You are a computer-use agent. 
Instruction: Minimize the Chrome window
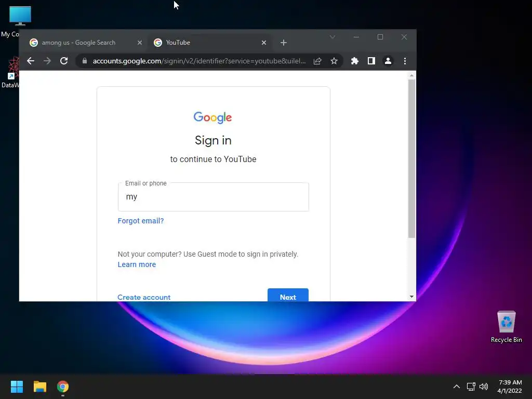(356, 37)
